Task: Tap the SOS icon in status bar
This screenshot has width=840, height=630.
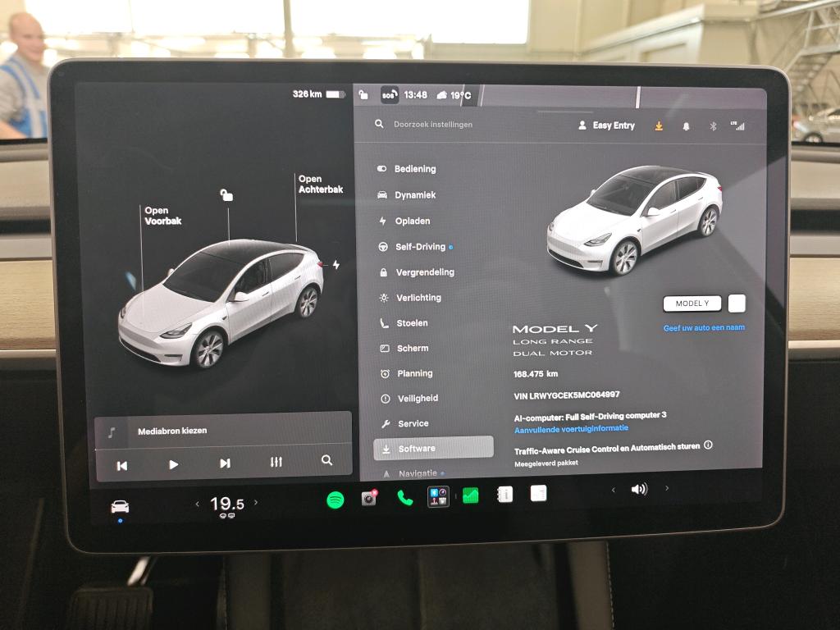Action: [389, 95]
